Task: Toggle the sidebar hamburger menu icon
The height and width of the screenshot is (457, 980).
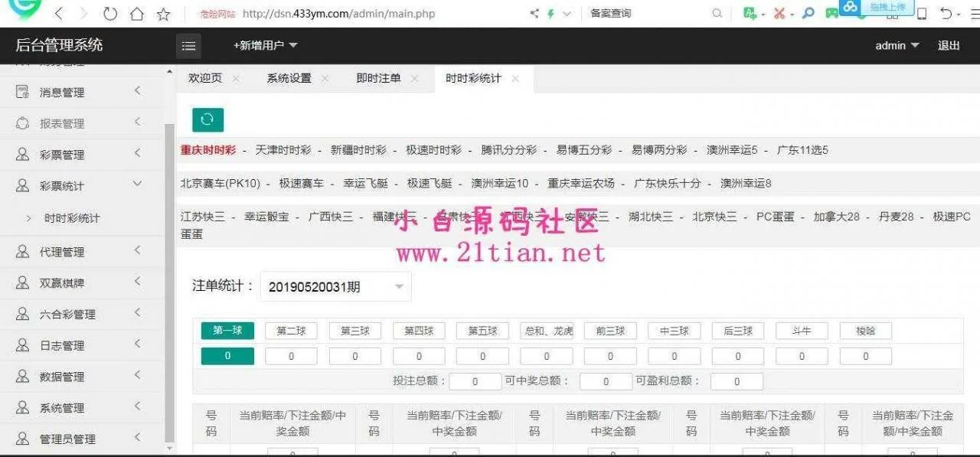Action: tap(188, 46)
